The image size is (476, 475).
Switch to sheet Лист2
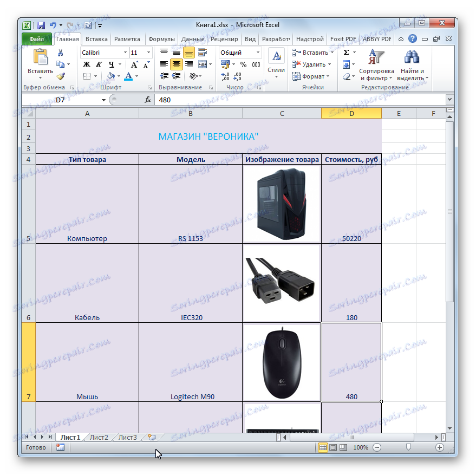[99, 437]
